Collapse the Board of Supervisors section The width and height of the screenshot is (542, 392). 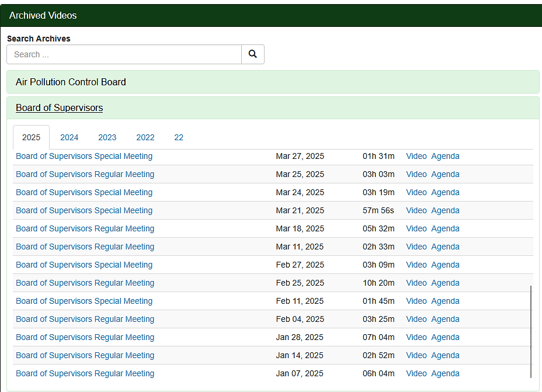(x=59, y=108)
